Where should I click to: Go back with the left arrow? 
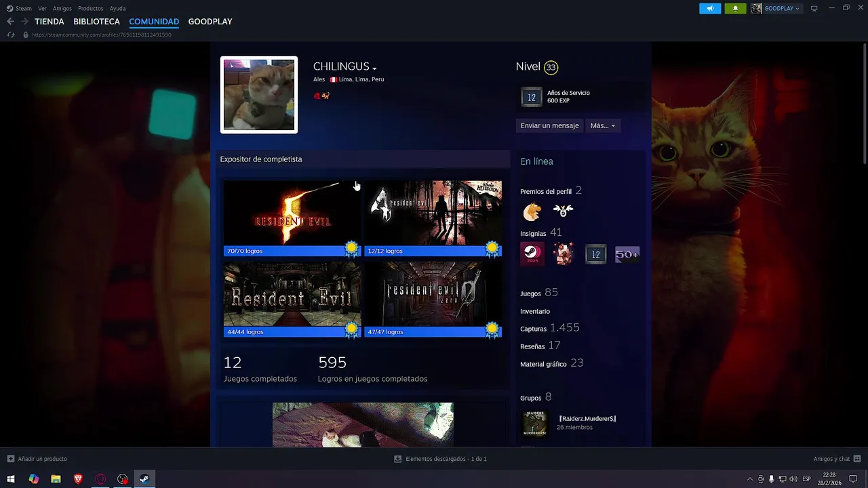(x=10, y=22)
